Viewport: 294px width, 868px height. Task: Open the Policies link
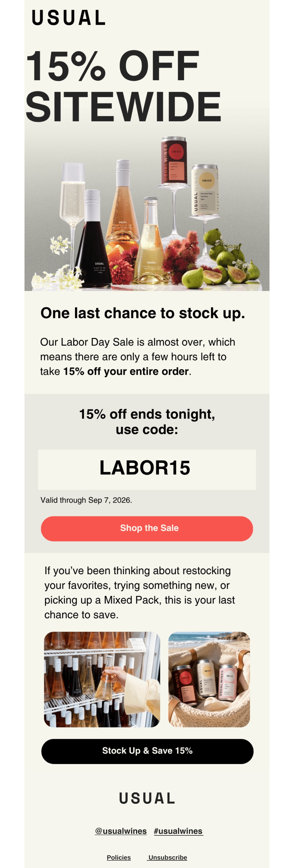[x=119, y=857]
